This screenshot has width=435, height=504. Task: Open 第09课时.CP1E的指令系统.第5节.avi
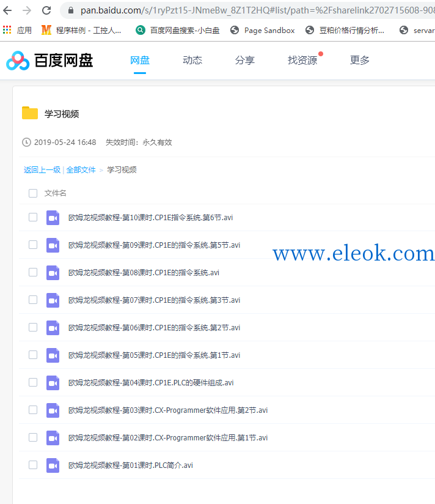tap(154, 245)
